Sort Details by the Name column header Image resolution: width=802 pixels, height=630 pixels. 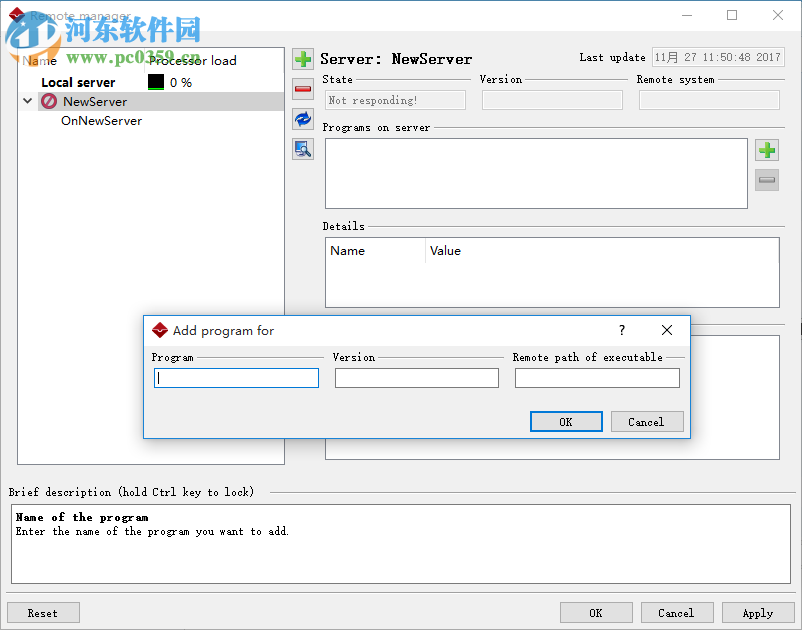tap(374, 251)
